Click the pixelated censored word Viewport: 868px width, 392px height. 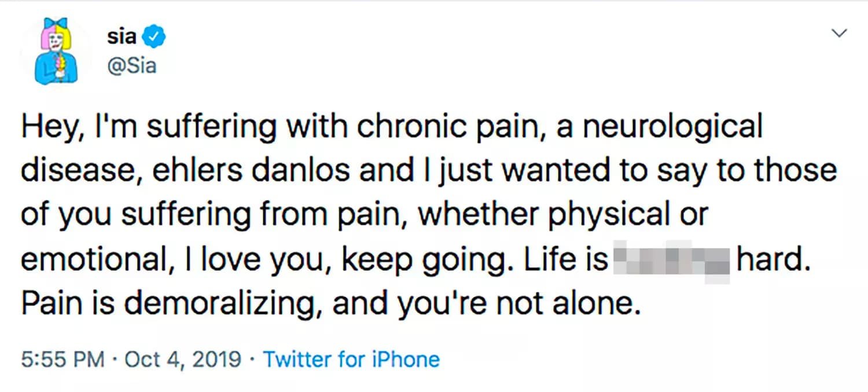[671, 261]
